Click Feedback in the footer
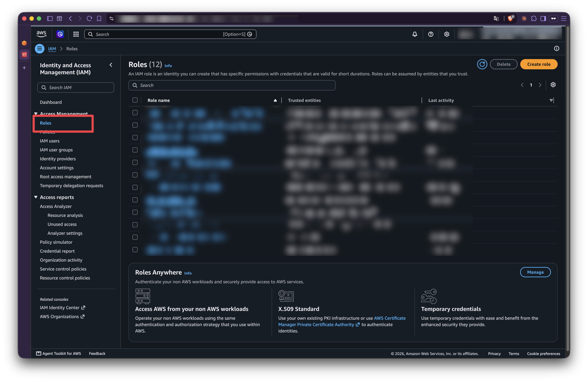 pyautogui.click(x=97, y=354)
